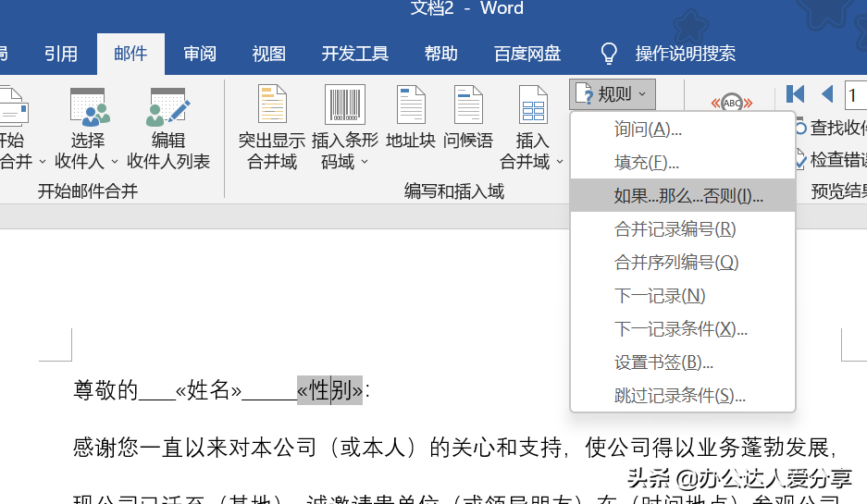
Task: Click the 插入合并域 icon
Action: (533, 104)
